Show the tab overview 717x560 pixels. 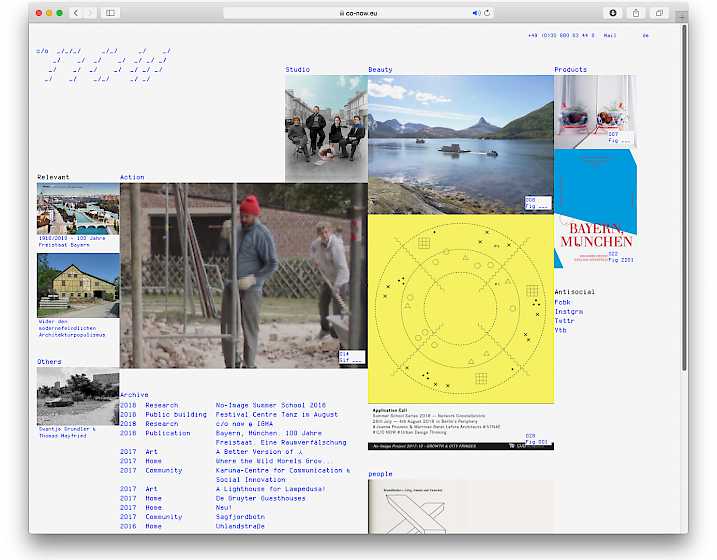659,13
